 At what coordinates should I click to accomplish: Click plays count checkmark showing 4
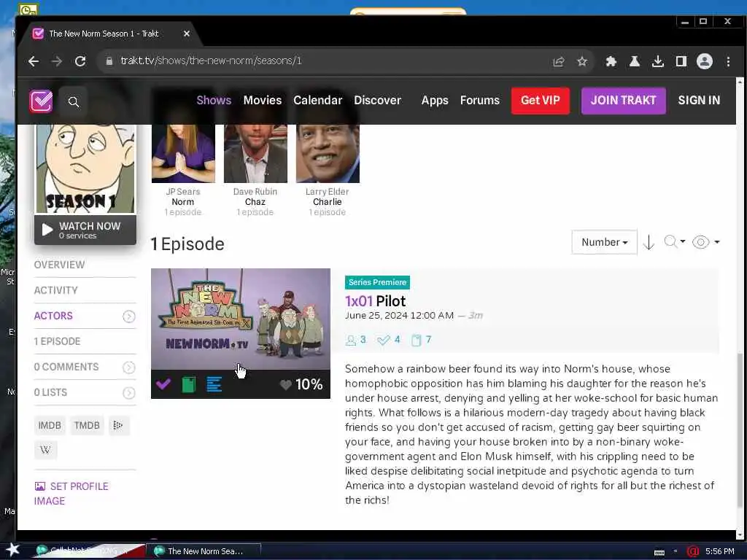388,340
